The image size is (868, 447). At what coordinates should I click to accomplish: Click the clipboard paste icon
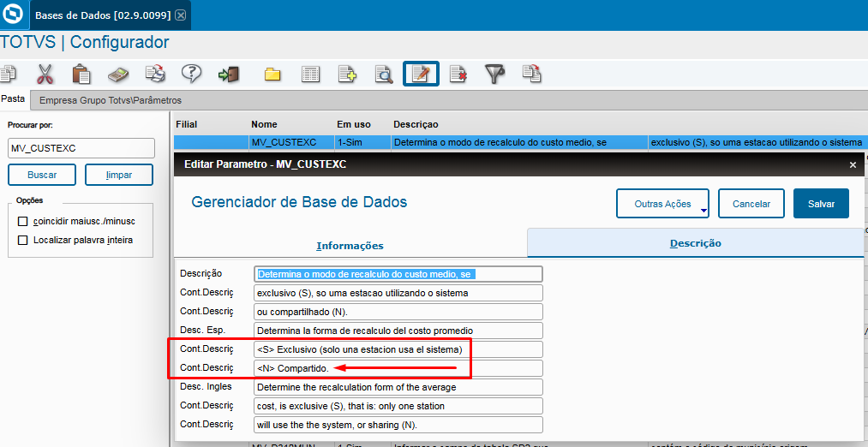pyautogui.click(x=81, y=74)
